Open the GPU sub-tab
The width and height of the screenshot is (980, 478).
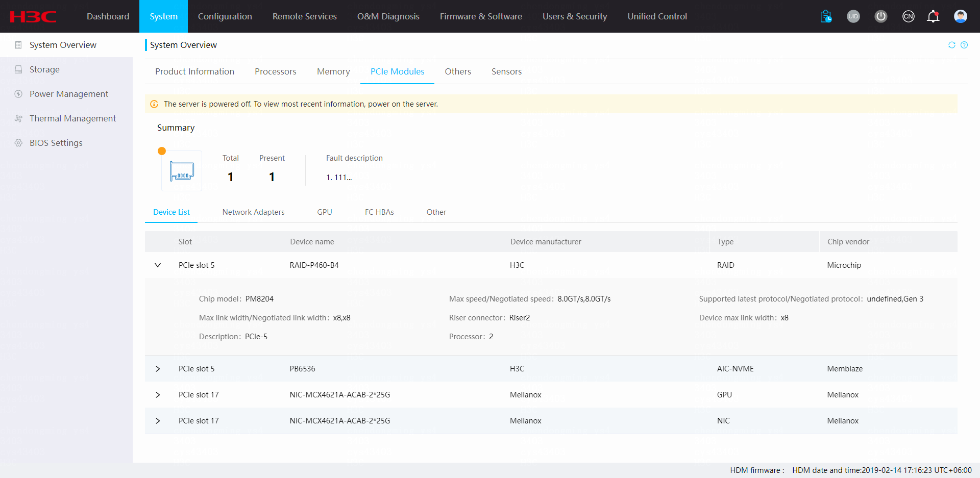(325, 212)
